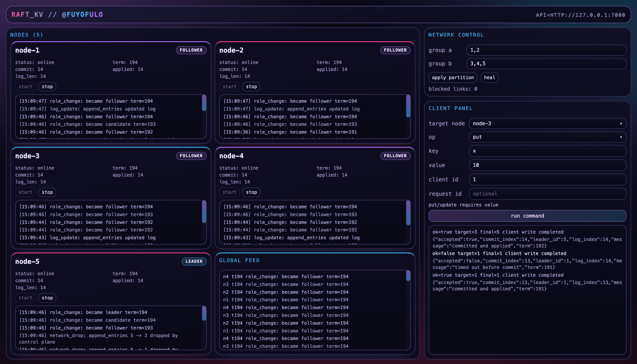Click node-2 log scrollbar
This screenshot has width=637, height=364.
[x=408, y=106]
